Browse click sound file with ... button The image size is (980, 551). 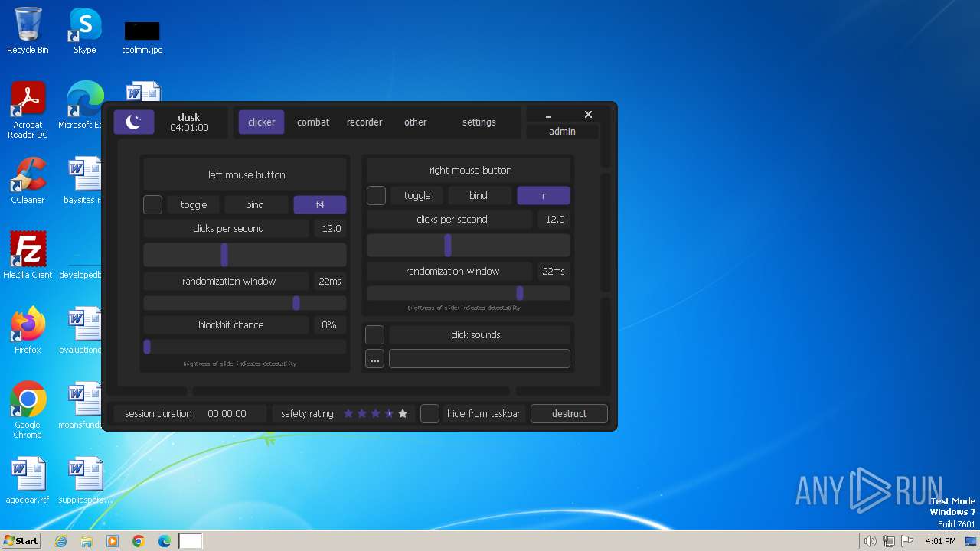pos(374,359)
